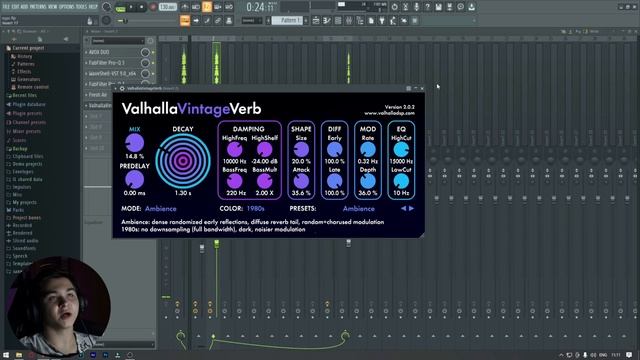Toggle the highlighted orange toolbar button
640x360 pixels.
tap(185, 20)
